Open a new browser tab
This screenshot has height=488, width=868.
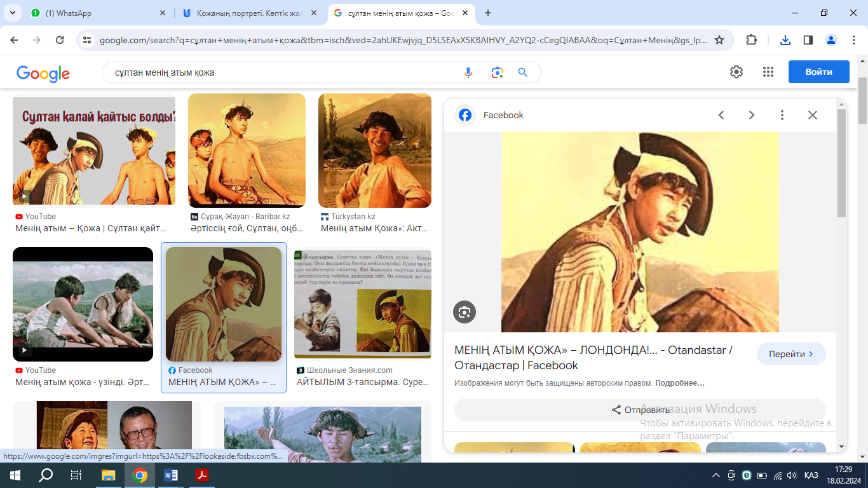click(488, 13)
